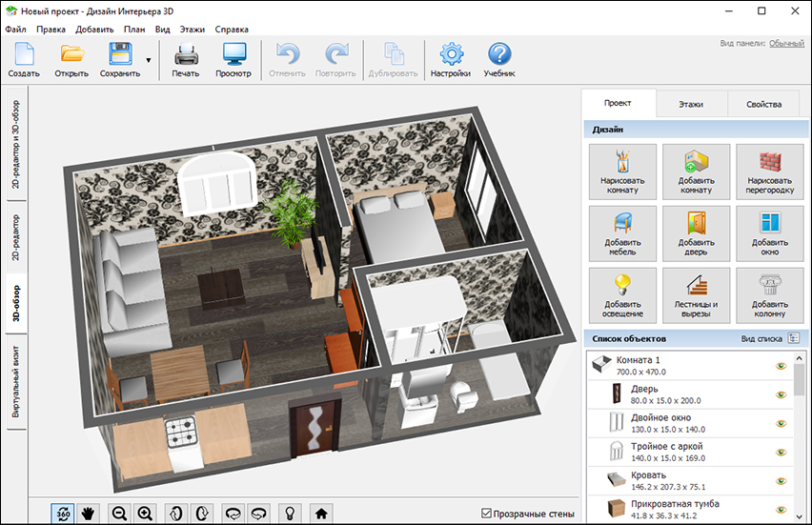This screenshot has height=525, width=812.
Task: Hide Тройное с аркой with its eye icon
Action: 781,452
